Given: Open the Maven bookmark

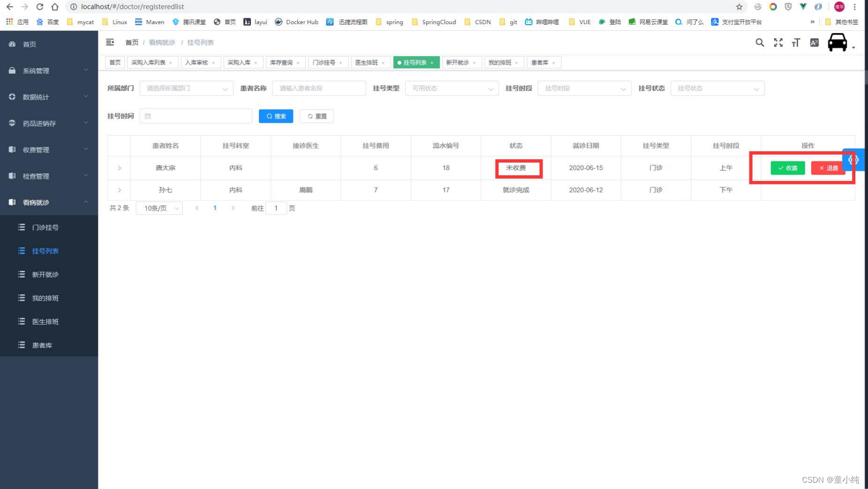Looking at the screenshot, I should 150,22.
